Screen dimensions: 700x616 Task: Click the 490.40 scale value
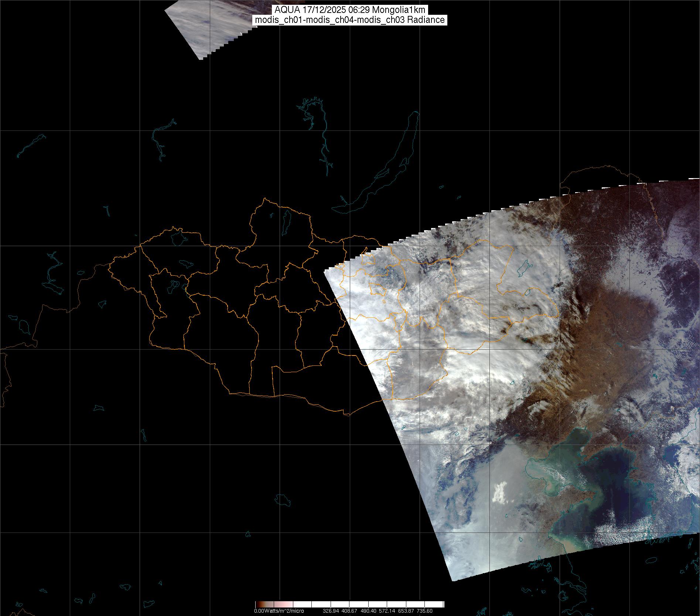368,611
